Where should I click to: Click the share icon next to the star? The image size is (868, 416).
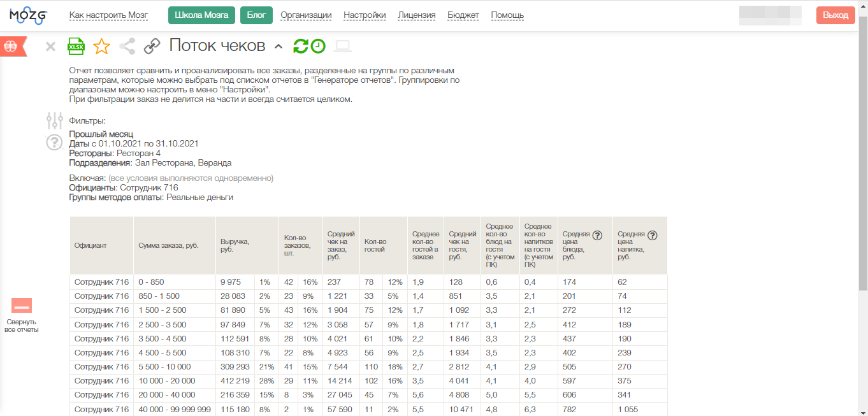127,47
